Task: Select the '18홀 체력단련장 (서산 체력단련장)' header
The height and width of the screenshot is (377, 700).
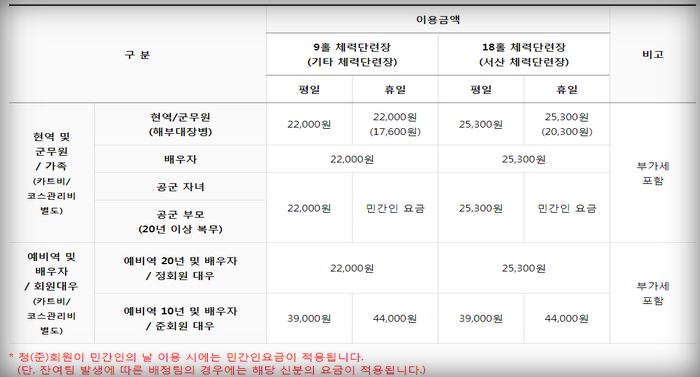Action: tap(524, 54)
